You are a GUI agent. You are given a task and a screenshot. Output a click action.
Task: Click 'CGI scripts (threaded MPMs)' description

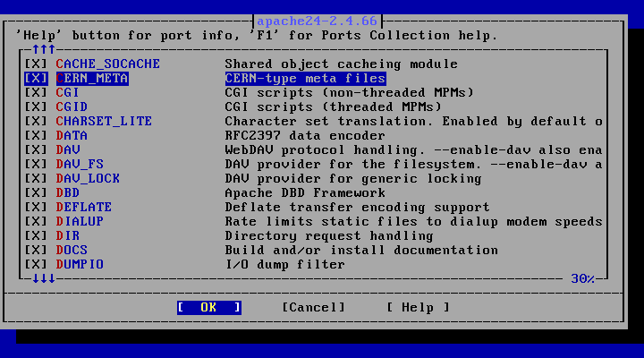click(x=334, y=107)
